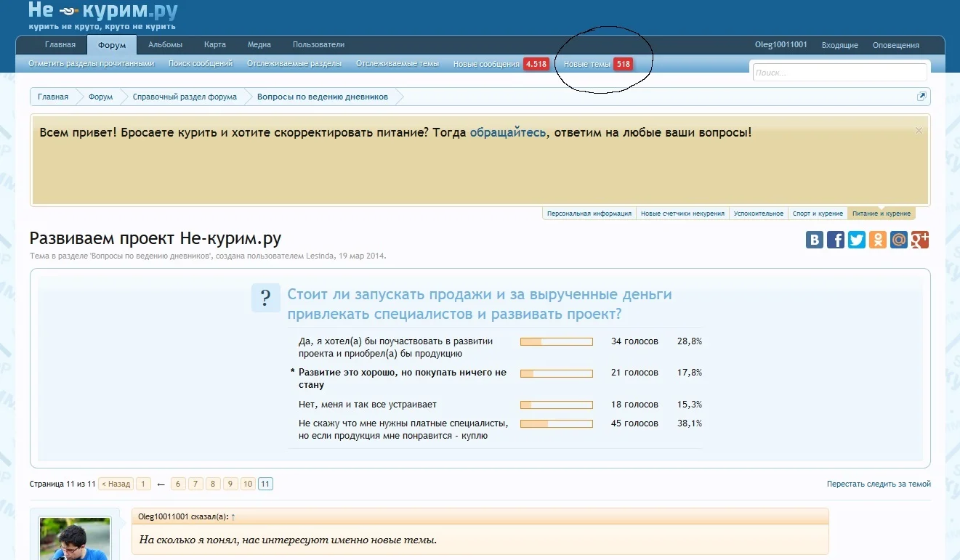Switch to the Пользователи tab

[x=318, y=45]
